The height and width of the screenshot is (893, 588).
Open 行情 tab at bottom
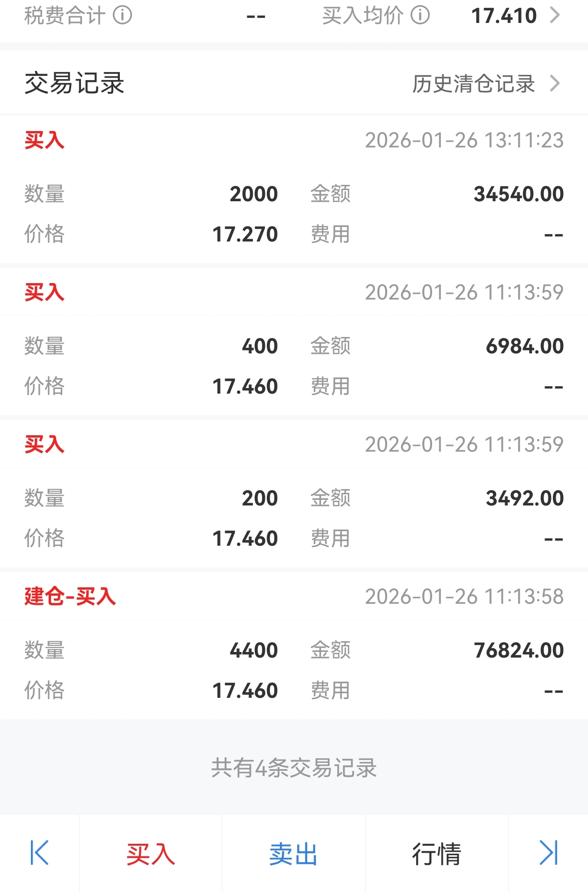point(437,854)
